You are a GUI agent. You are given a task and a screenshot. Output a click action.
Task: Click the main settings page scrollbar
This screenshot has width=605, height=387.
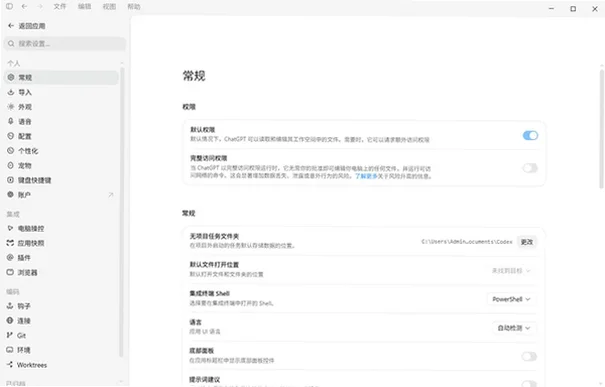point(602,129)
